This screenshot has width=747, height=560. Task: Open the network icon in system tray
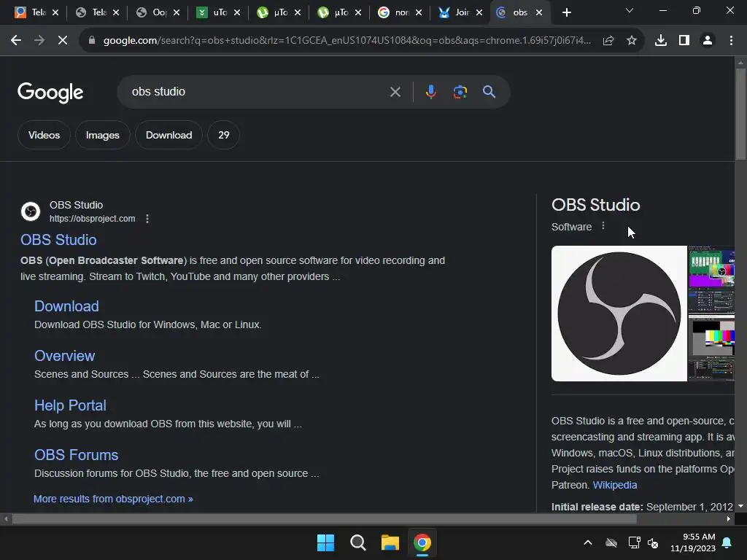coord(634,542)
